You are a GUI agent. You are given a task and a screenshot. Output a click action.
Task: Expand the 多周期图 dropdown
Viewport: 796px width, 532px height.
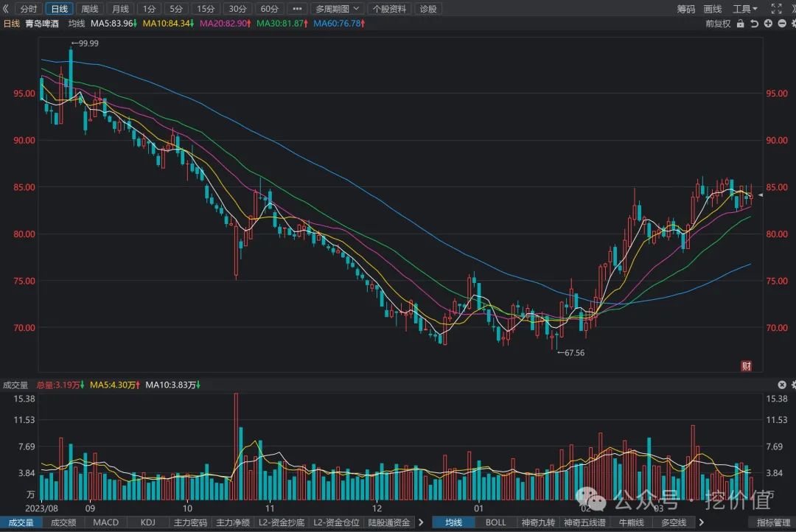(338, 9)
